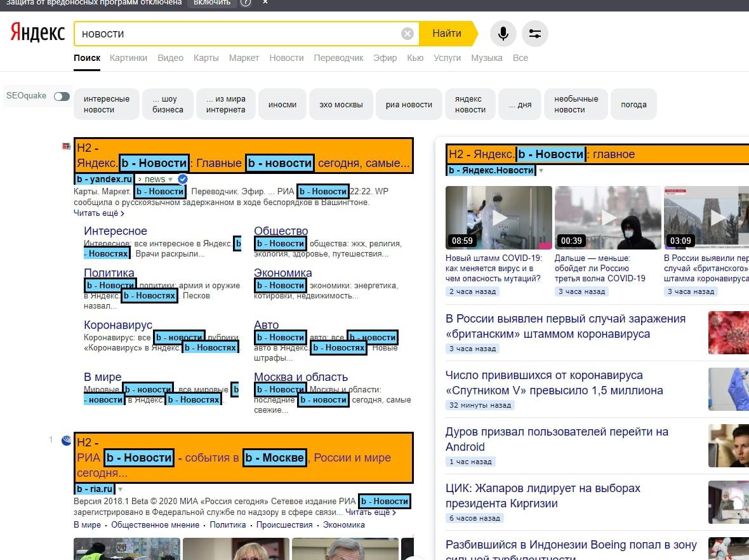749x560 pixels.
Task: Select the 'иносми' suggestion chip
Action: pos(282,104)
